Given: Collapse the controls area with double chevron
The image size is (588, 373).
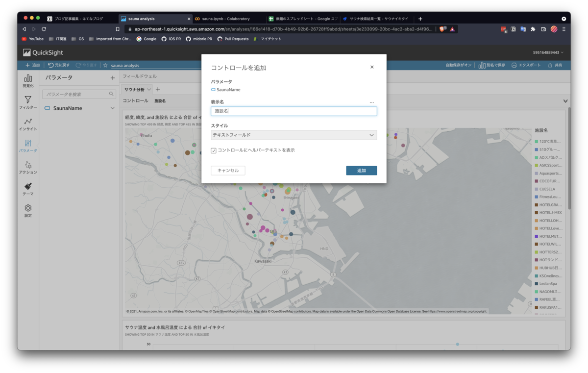Looking at the screenshot, I should pos(565,101).
